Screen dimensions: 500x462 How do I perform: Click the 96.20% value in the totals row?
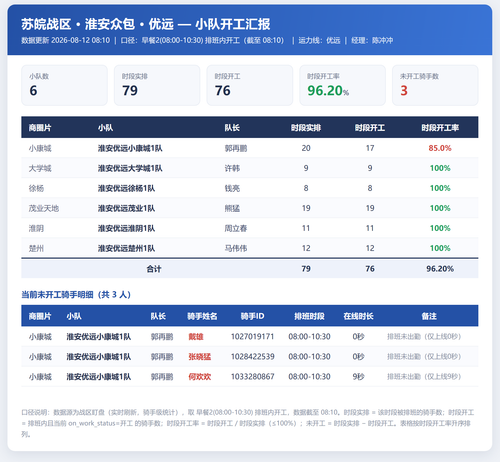pos(440,269)
